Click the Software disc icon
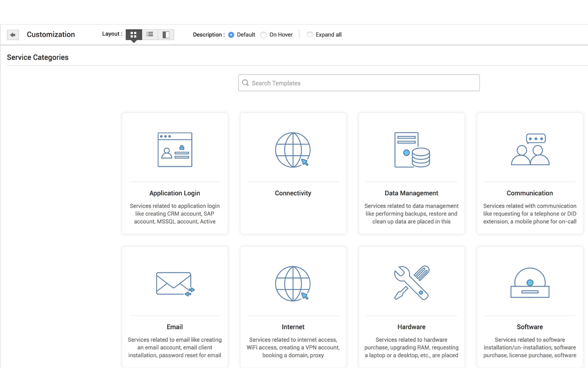Image resolution: width=588 pixels, height=392 pixels. click(x=530, y=283)
